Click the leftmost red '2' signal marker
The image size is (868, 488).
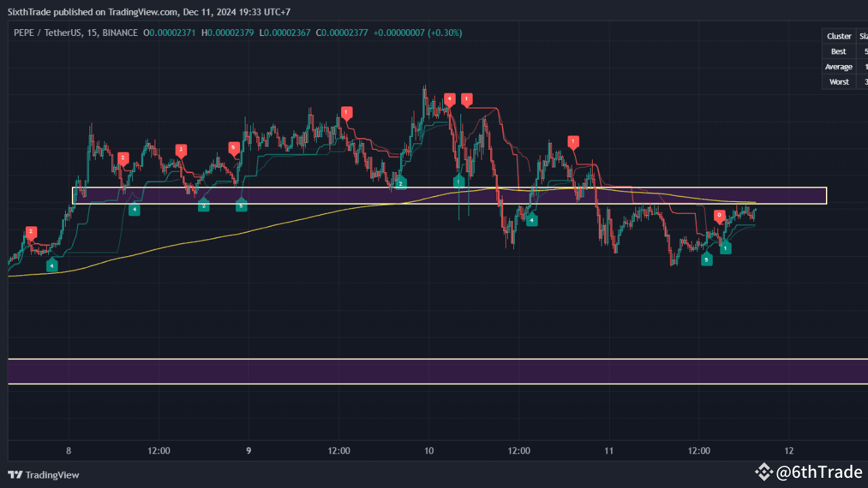[31, 231]
